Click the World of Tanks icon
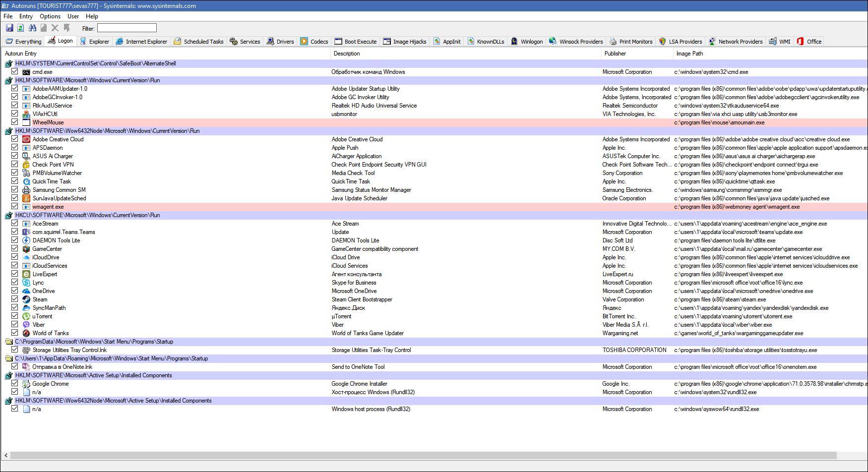Image resolution: width=868 pixels, height=472 pixels. click(26, 333)
